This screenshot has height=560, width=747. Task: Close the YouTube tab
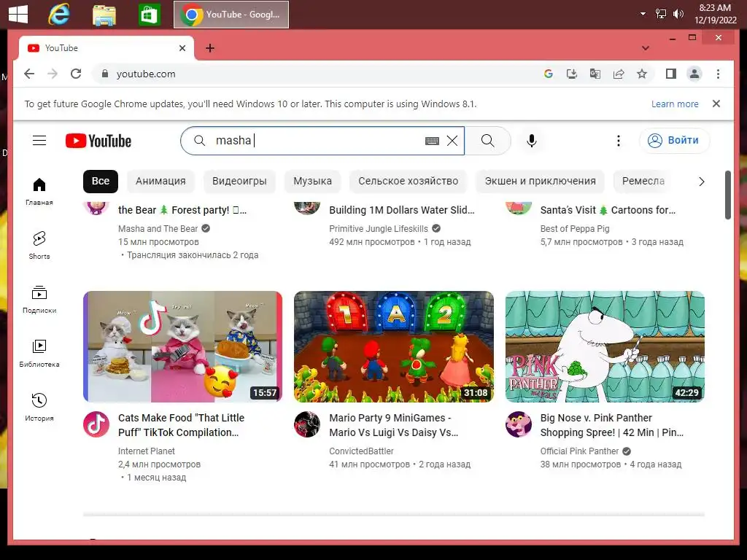(x=182, y=48)
